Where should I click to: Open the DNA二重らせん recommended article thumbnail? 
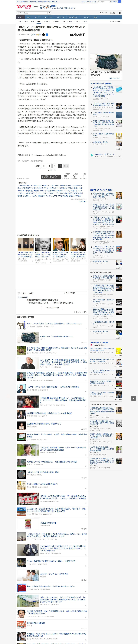point(43,244)
